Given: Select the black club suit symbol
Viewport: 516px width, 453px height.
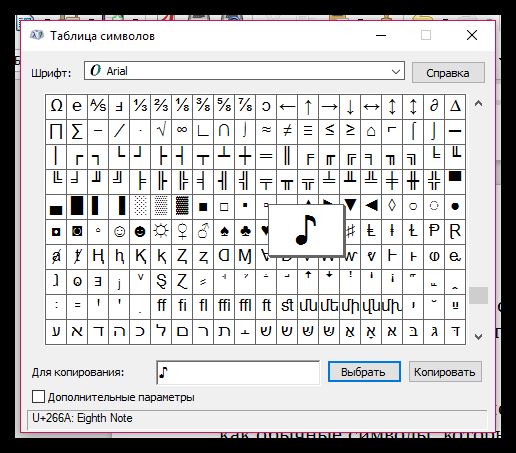Looking at the screenshot, I should pos(245,231).
